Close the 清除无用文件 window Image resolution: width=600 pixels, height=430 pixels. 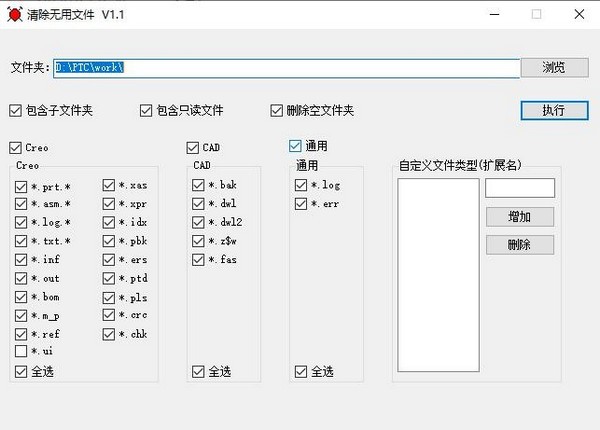pos(579,15)
